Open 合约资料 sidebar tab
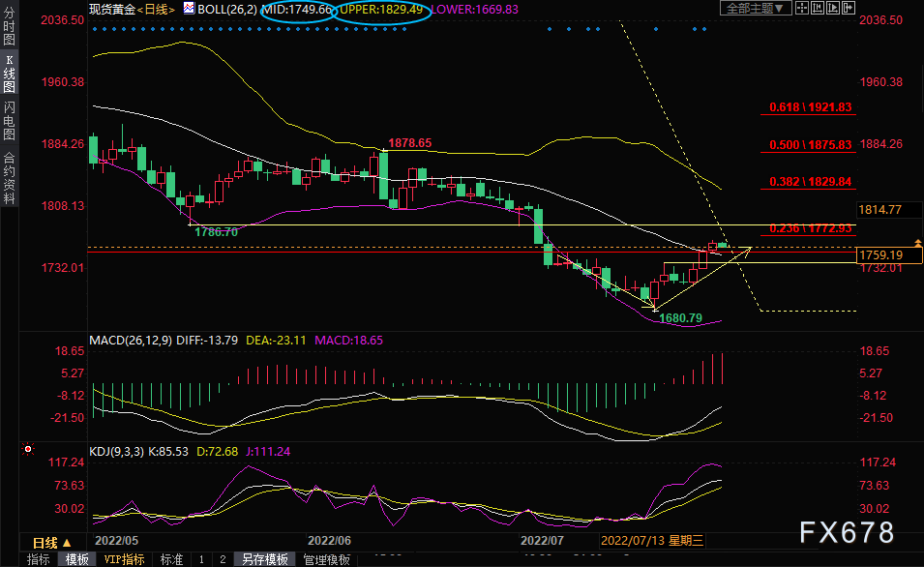Screen dimensions: 924x567 pyautogui.click(x=10, y=177)
